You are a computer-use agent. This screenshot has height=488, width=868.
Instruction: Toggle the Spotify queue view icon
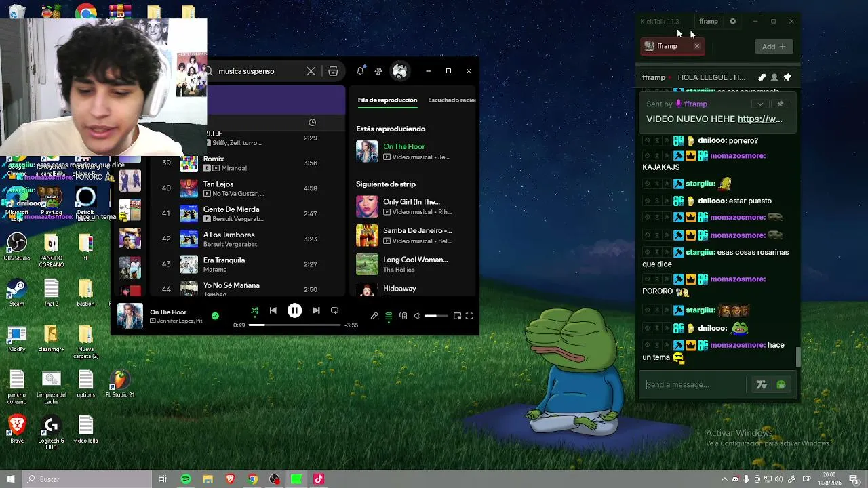click(x=389, y=316)
